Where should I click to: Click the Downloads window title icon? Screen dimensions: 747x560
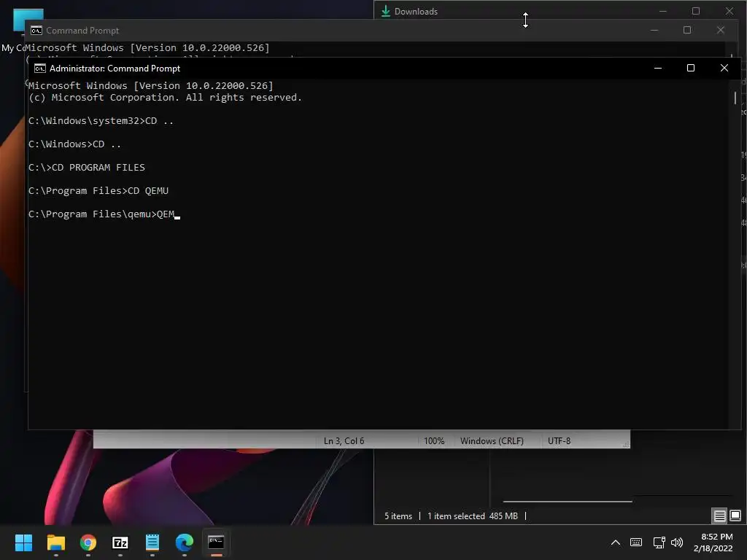coord(386,11)
